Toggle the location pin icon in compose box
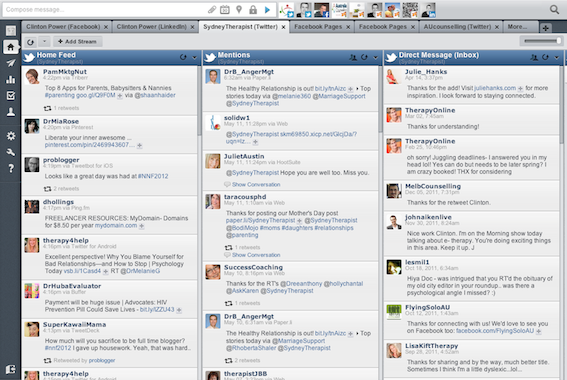Screen dimensions: 567x380 pyautogui.click(x=239, y=10)
